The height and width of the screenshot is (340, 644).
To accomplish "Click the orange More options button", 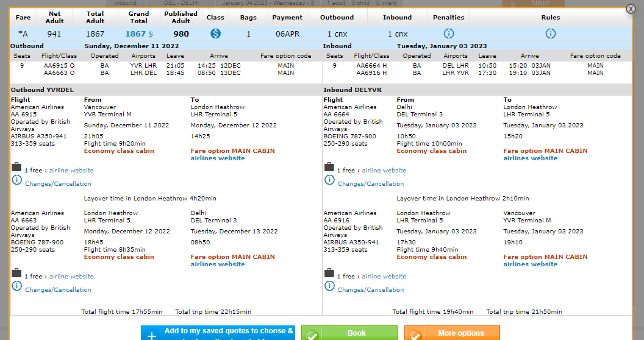I will click(452, 333).
